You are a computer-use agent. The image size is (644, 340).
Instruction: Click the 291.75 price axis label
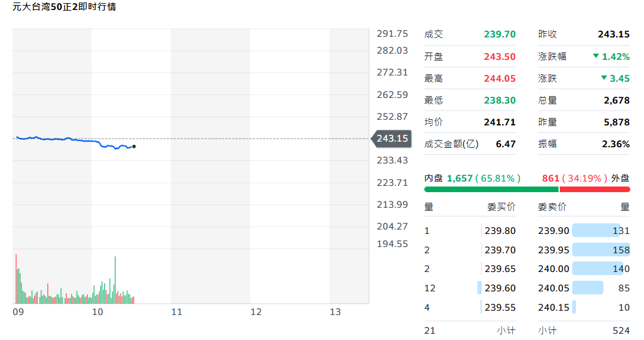[393, 33]
